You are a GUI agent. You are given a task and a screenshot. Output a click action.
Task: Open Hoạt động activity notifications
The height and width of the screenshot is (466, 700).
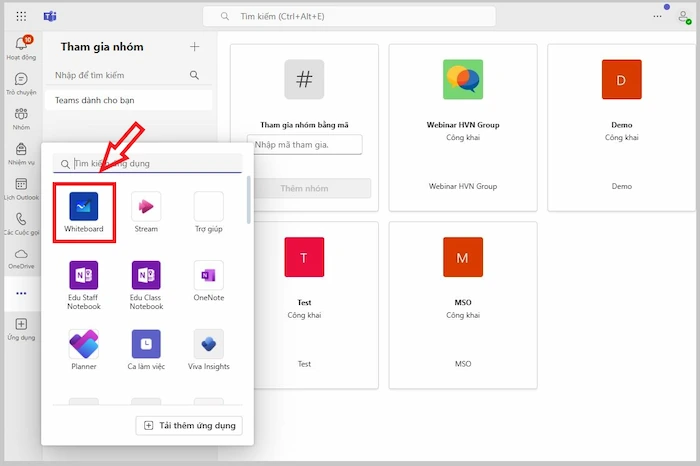(21, 48)
